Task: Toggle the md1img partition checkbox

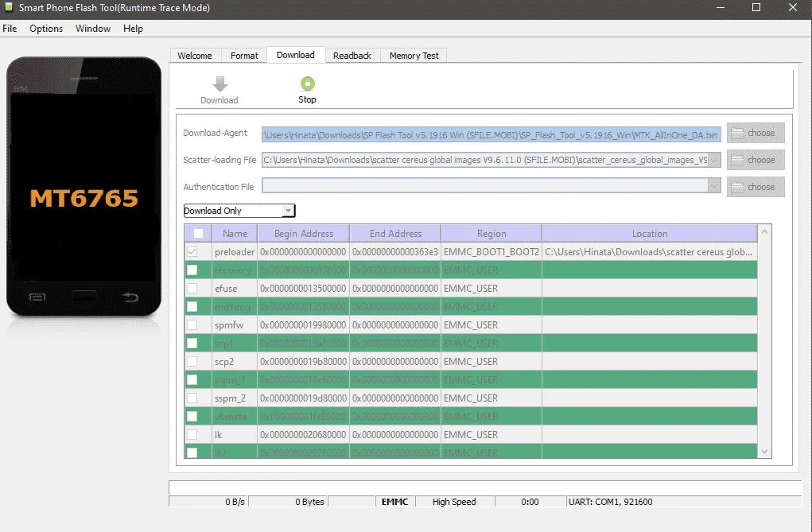Action: coord(192,307)
